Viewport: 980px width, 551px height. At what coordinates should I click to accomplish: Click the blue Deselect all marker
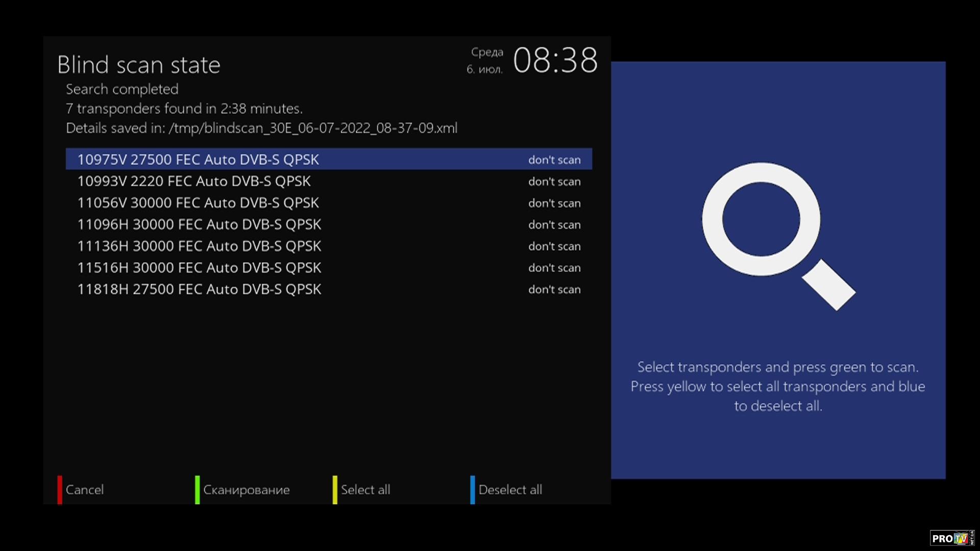473,490
